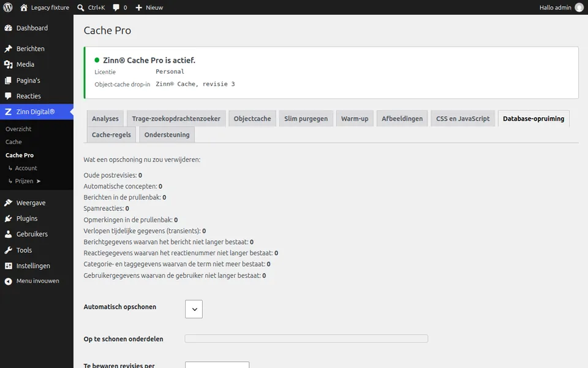
Task: Open the Ctrl+K search magnifier icon
Action: point(81,7)
